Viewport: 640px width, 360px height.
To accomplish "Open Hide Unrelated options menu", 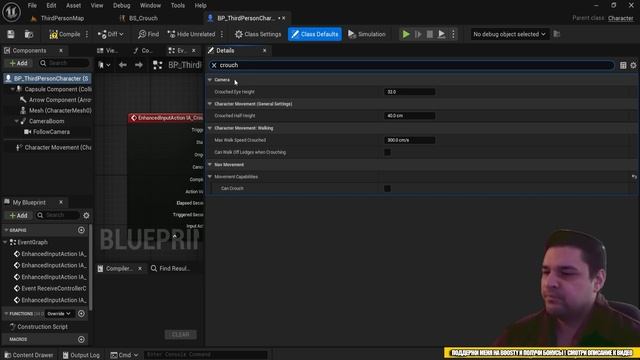I will point(222,34).
